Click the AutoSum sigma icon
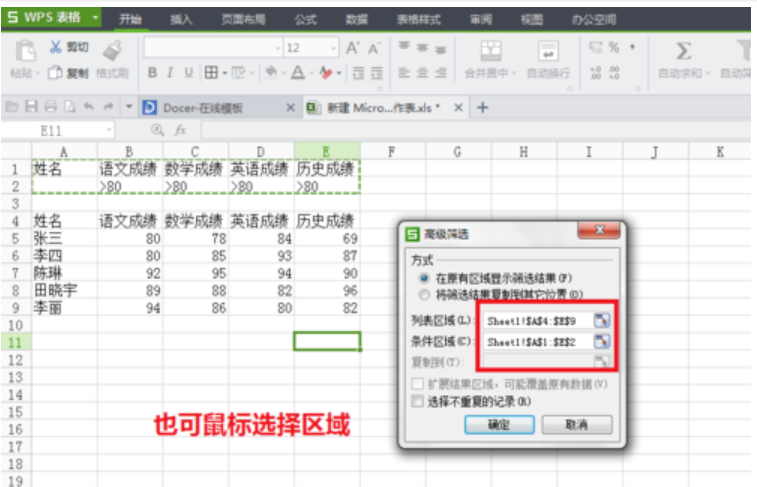 [684, 51]
